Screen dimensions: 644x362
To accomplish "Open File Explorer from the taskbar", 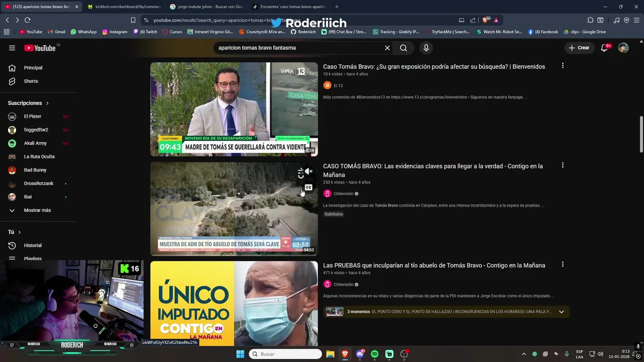I will (330, 354).
